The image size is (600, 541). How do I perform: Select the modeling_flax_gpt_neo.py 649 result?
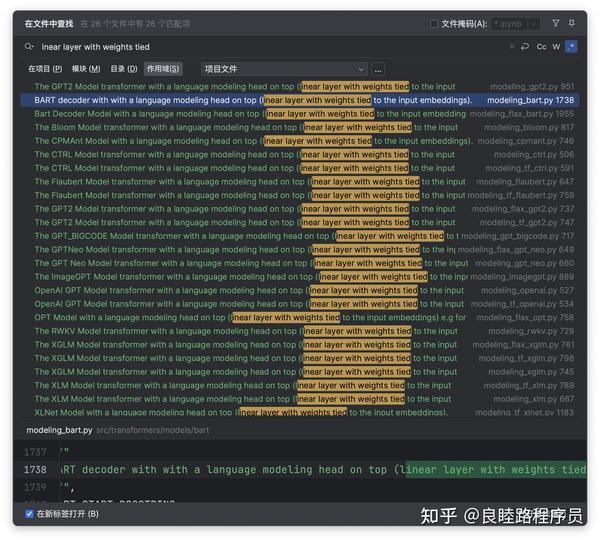point(300,249)
